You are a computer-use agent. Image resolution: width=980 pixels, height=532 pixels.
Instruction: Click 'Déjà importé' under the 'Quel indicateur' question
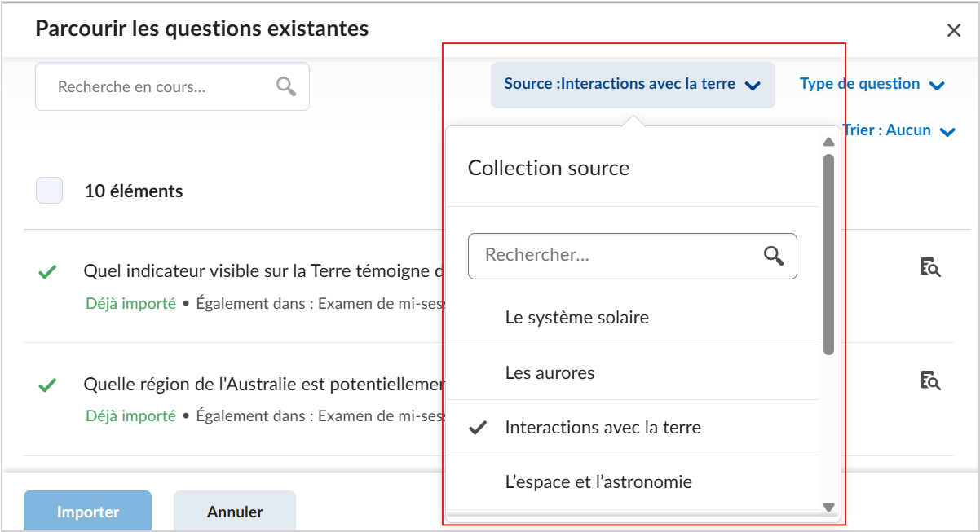130,303
